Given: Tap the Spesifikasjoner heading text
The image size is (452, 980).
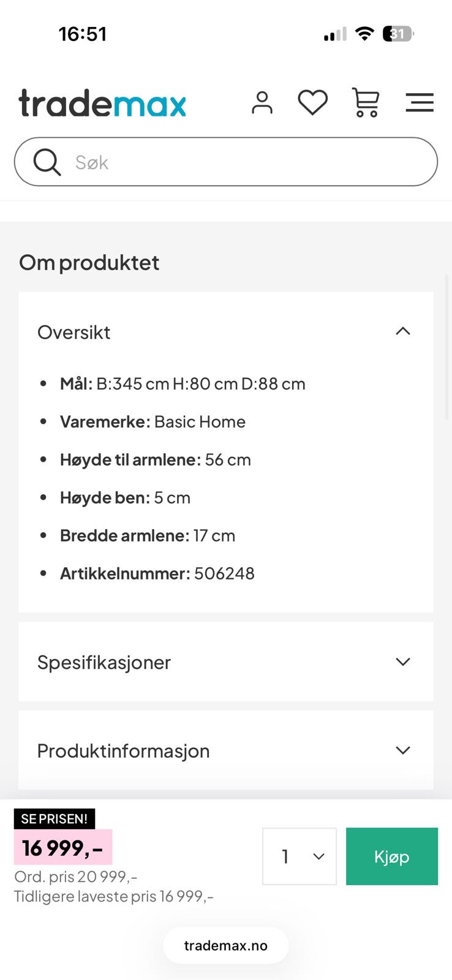Looking at the screenshot, I should point(104,662).
